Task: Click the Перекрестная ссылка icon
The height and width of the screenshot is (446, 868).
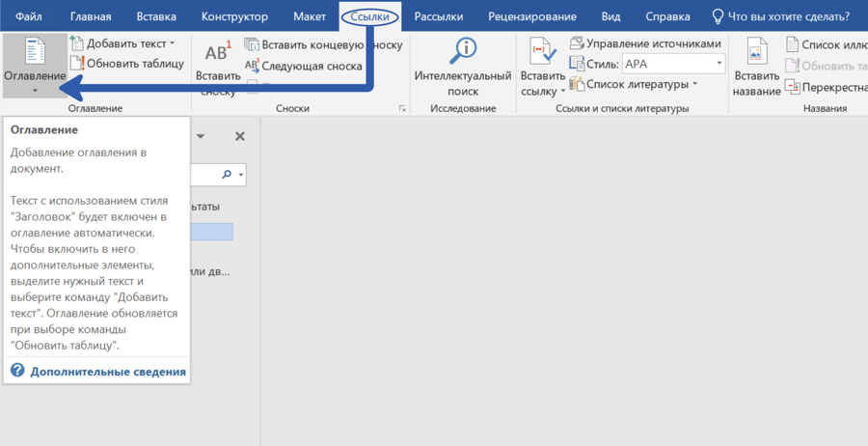Action: click(x=793, y=87)
